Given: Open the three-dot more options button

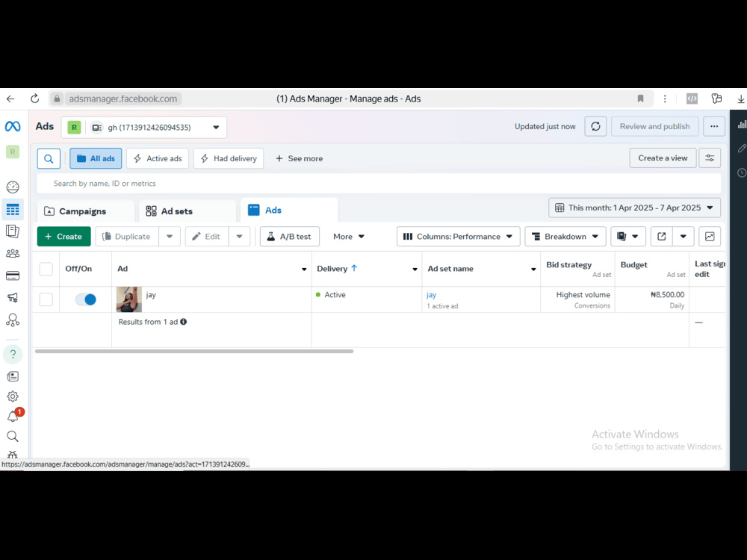Looking at the screenshot, I should 713,126.
